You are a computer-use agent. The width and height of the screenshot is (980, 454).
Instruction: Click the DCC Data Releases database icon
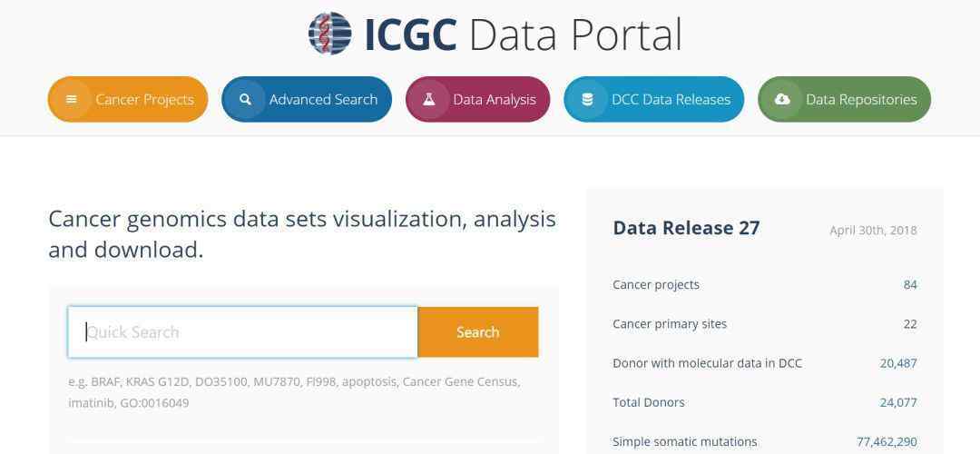click(x=587, y=99)
